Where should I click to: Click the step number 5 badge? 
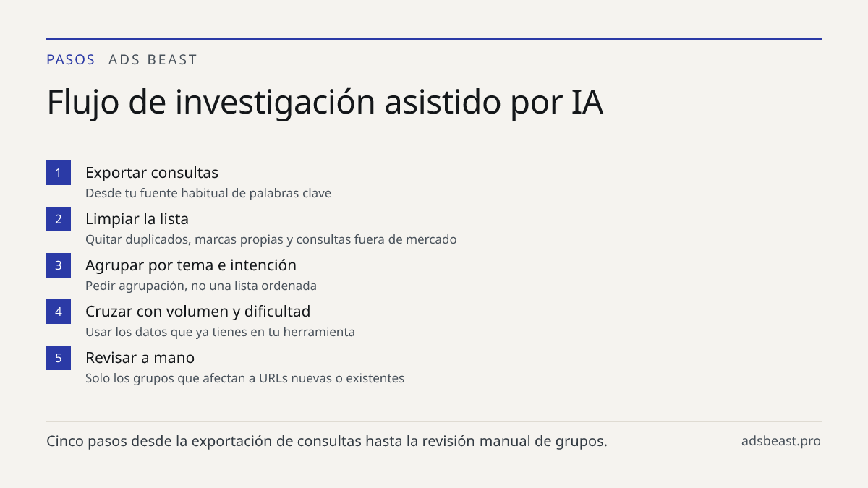point(59,358)
